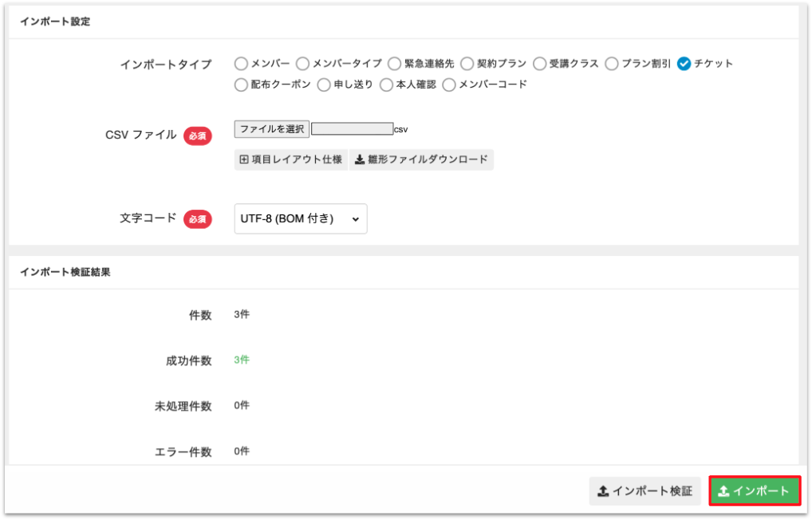Image resolution: width=812 pixels, height=519 pixels.
Task: Choose メンバーコード as import type
Action: [x=449, y=85]
